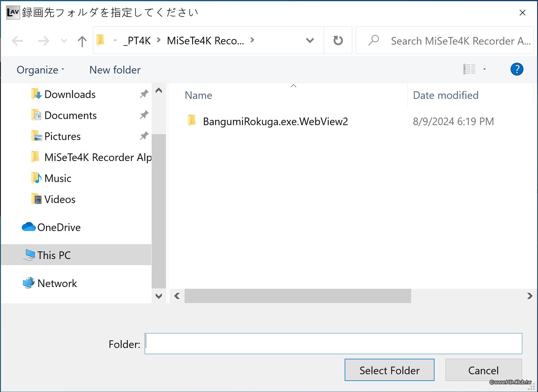Cancel the folder selection dialog
This screenshot has width=538, height=392.
coord(483,370)
